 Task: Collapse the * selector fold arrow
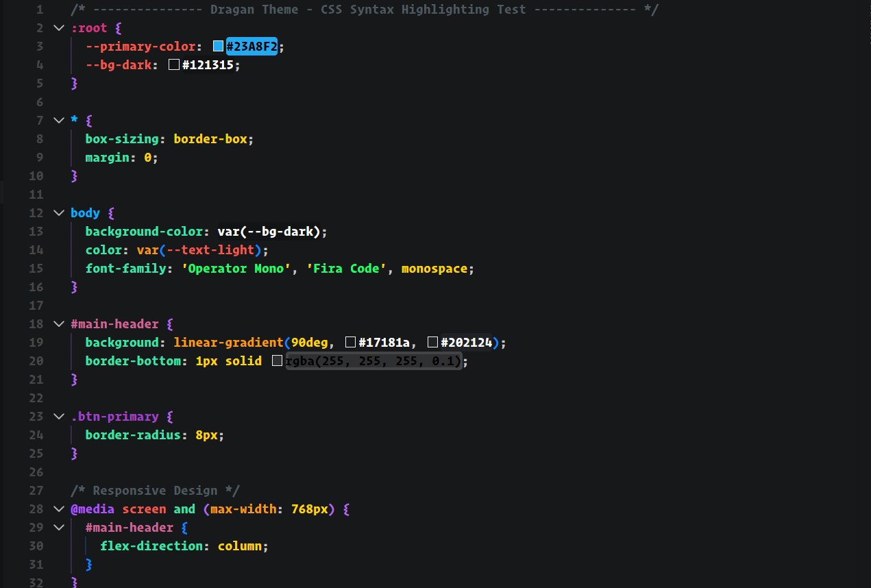(58, 121)
